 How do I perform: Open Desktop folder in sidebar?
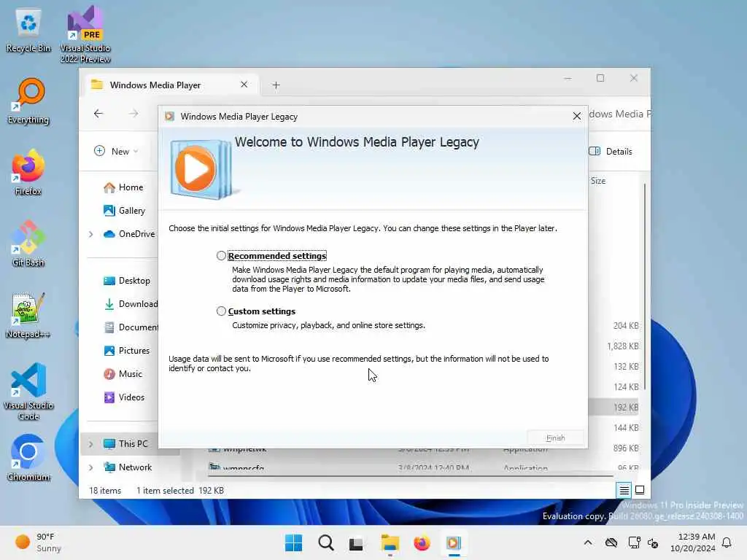tap(127, 281)
